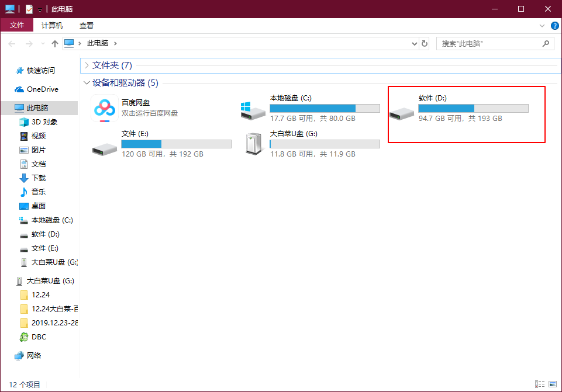Click the help question mark icon
The width and height of the screenshot is (562, 392).
pyautogui.click(x=554, y=26)
